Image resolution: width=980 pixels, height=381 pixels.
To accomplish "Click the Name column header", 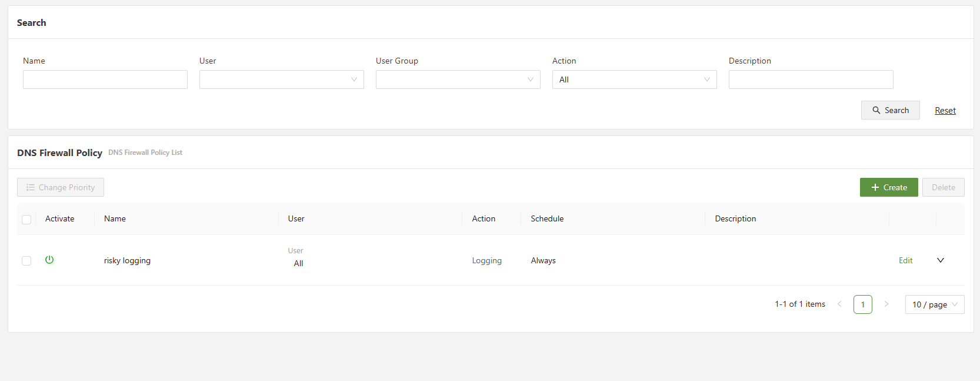I will (x=115, y=218).
